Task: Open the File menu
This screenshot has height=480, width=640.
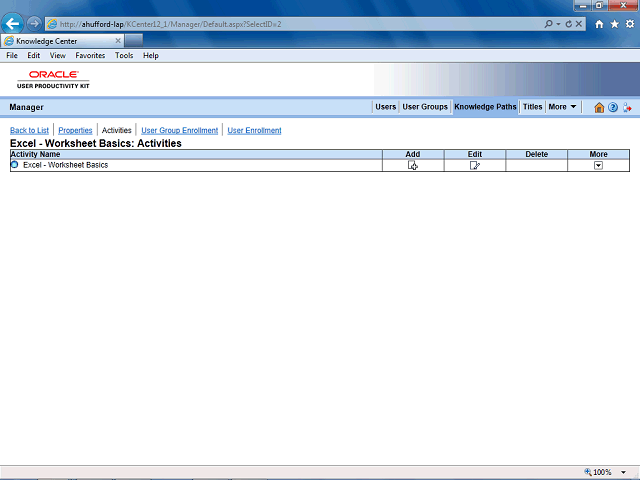Action: 12,56
